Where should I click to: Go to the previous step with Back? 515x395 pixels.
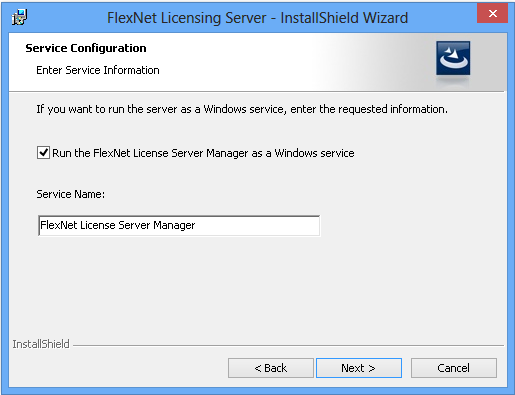point(271,368)
